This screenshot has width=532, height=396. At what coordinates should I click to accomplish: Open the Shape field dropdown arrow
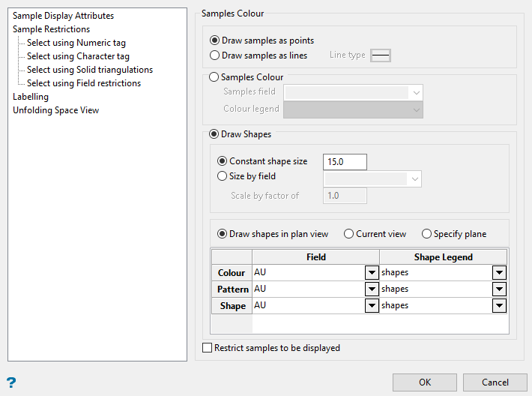point(372,306)
